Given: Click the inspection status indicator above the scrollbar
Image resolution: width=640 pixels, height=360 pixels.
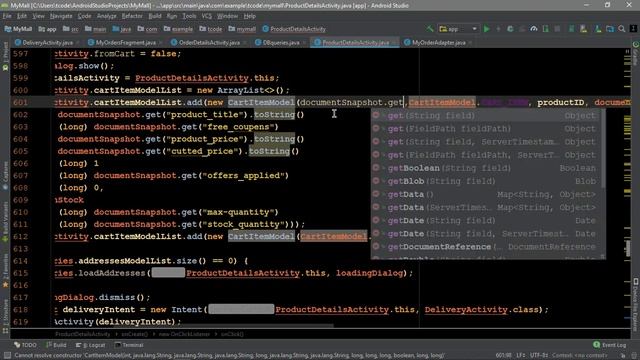Looking at the screenshot, I should [627, 51].
